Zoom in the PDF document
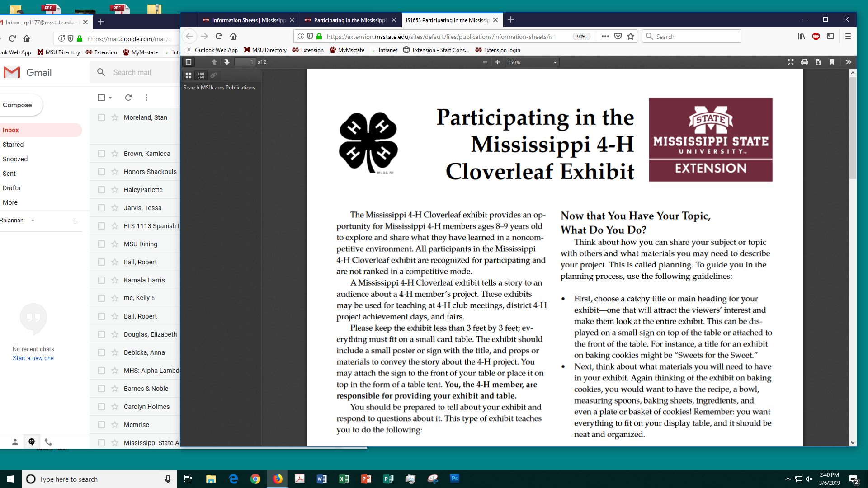 [x=497, y=62]
